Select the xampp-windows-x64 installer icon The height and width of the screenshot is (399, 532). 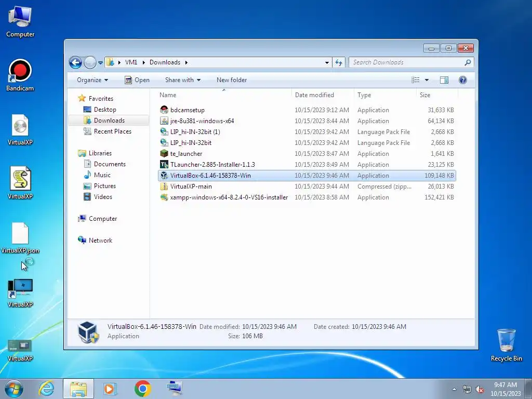point(164,197)
